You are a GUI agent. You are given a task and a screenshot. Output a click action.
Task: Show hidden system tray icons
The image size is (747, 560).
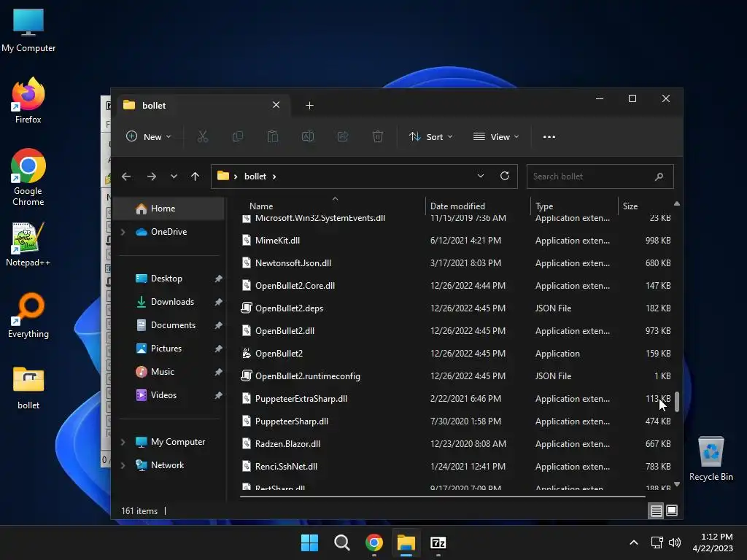click(x=634, y=542)
